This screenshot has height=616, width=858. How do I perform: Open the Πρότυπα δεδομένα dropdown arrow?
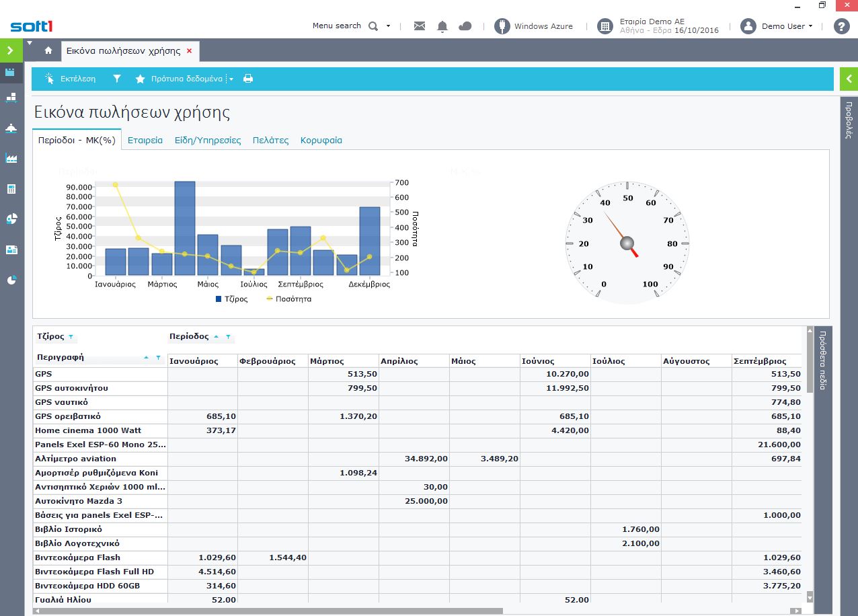(231, 79)
